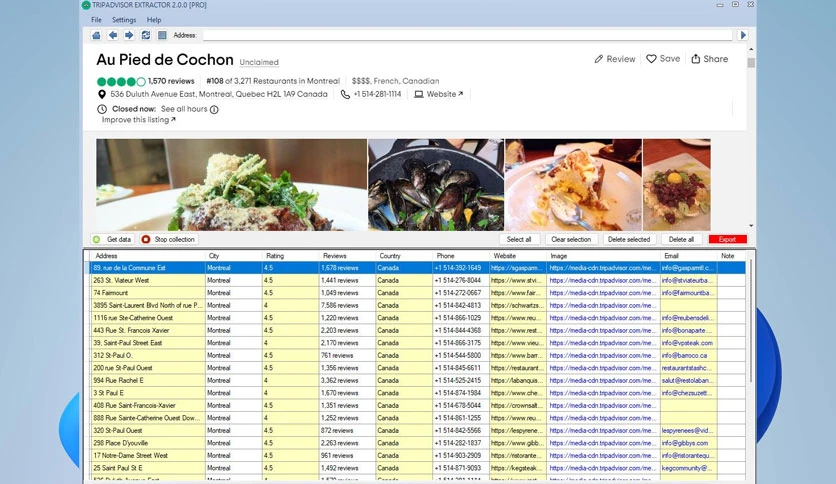Sort by the Country column header
Screen dimensions: 836x484
[x=404, y=256]
